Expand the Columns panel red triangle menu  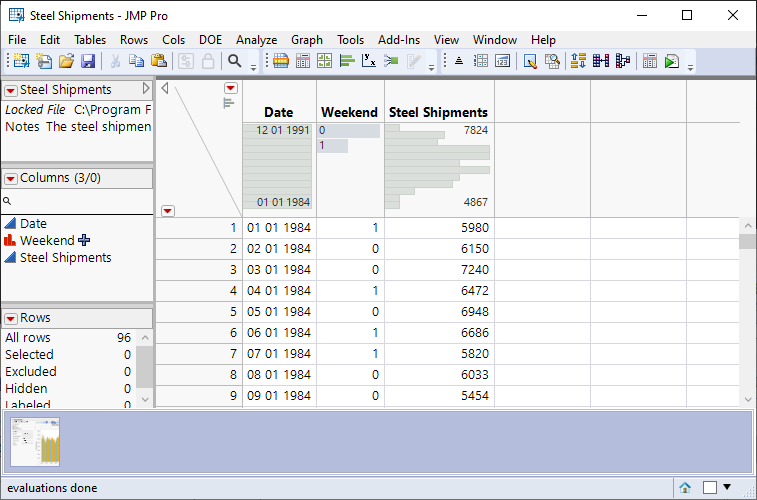point(11,178)
